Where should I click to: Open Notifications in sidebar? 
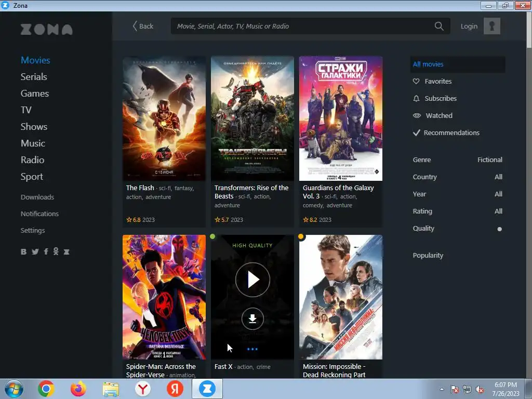pos(39,214)
